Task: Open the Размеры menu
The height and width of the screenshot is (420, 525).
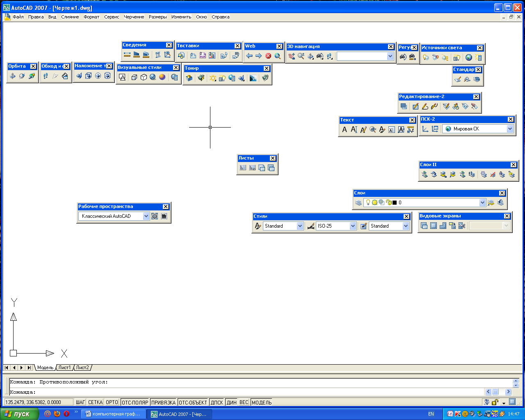Action: coord(158,17)
